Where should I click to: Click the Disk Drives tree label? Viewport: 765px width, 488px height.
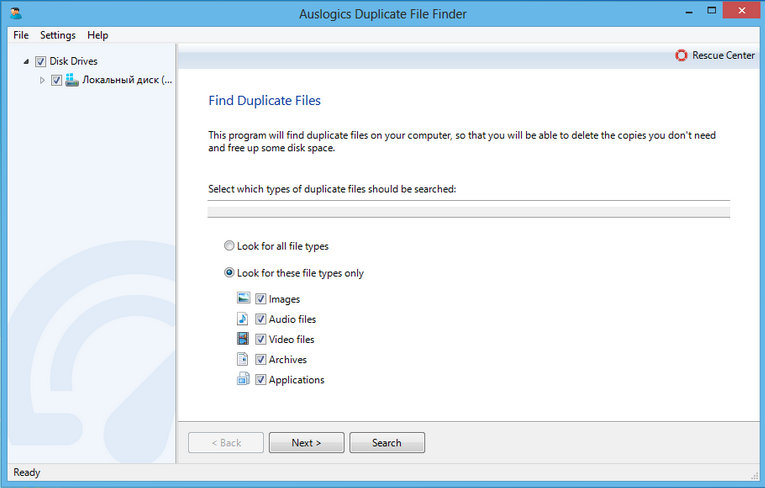pos(74,61)
